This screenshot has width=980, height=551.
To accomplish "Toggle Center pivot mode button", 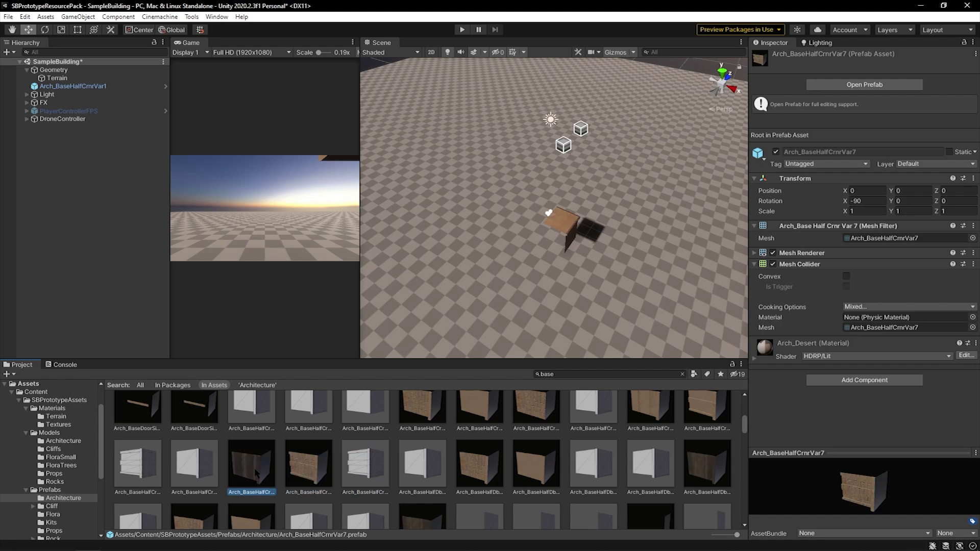I will point(139,30).
